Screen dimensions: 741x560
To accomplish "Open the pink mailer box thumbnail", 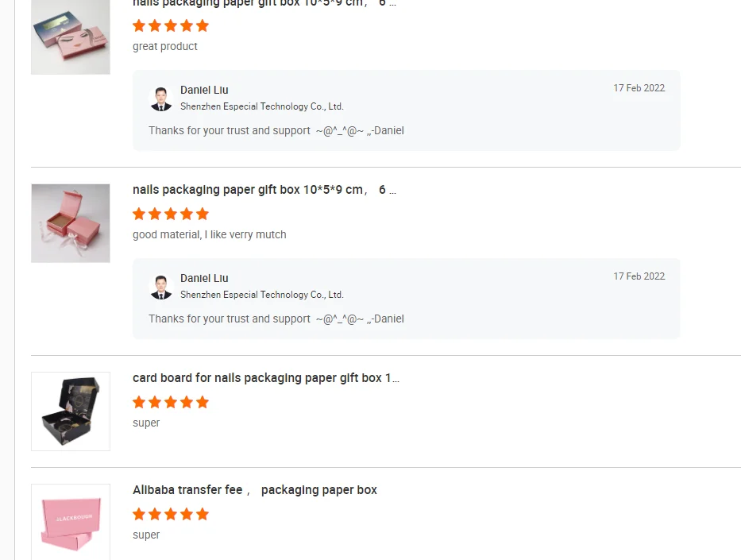I will pyautogui.click(x=70, y=521).
